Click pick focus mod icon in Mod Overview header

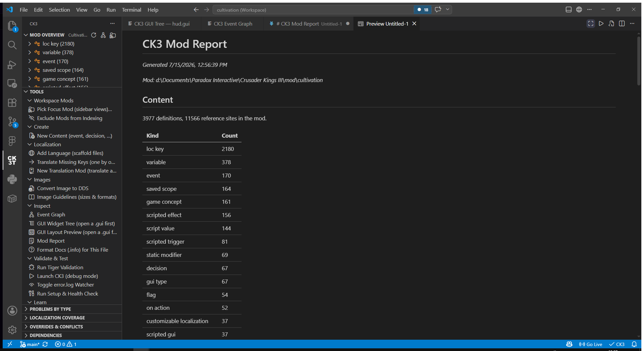(113, 35)
